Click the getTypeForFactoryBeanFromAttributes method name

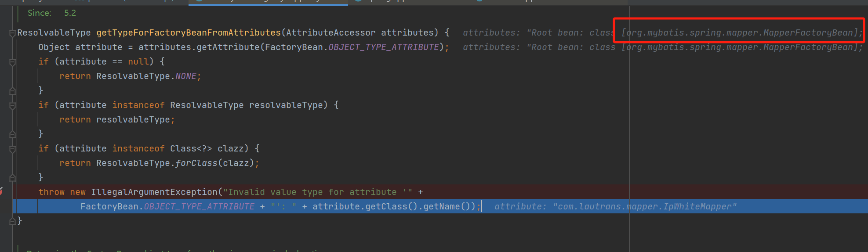[189, 32]
